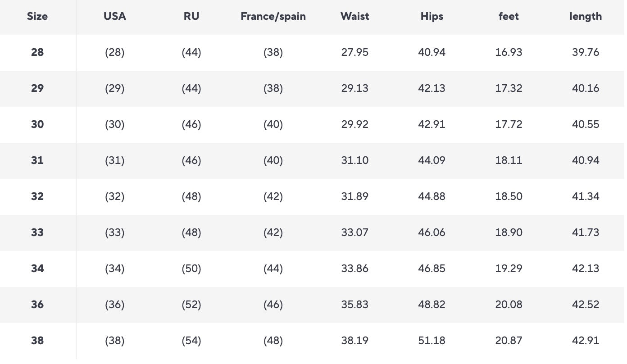Click the Waist column header
Screen dimensions: 627x364
point(354,17)
